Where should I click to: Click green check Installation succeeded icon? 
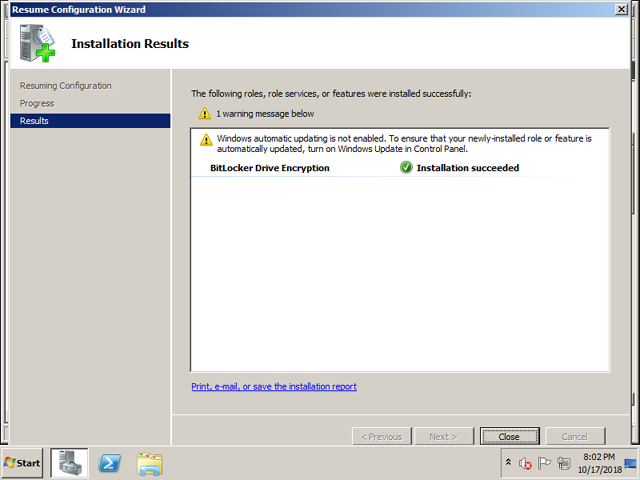[406, 167]
